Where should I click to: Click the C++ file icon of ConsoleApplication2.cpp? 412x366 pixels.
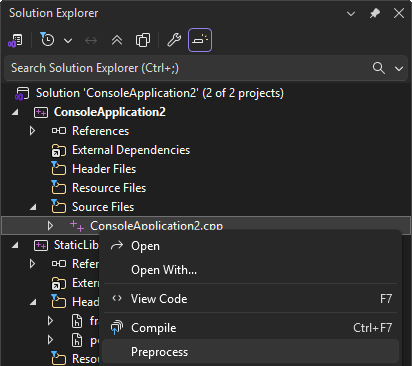pos(77,226)
